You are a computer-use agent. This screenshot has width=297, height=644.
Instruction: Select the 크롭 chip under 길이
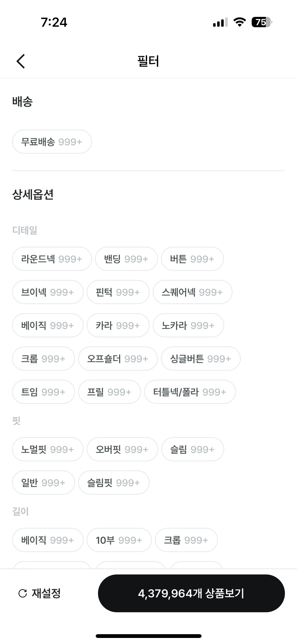pos(186,540)
